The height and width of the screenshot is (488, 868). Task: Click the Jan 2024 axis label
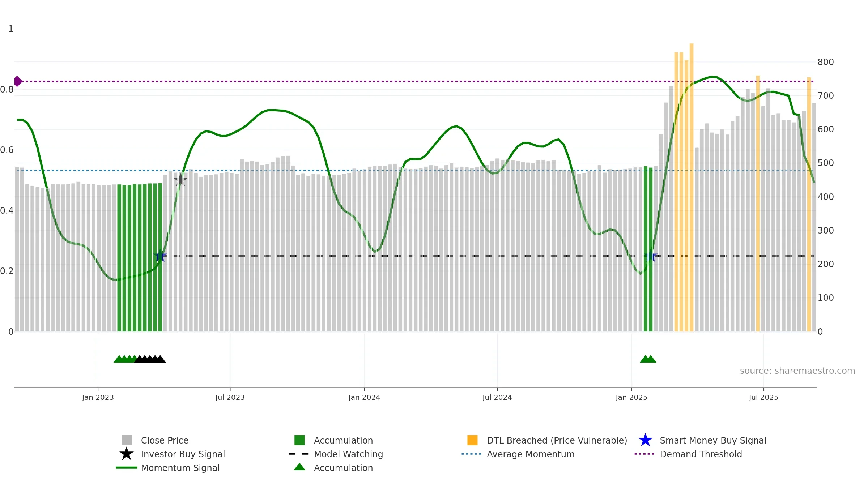pyautogui.click(x=364, y=398)
